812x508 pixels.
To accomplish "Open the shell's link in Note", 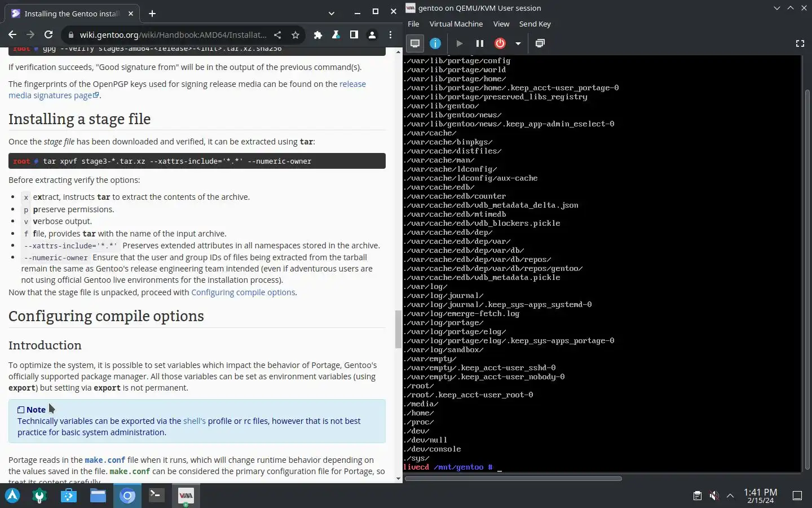I will point(195,421).
